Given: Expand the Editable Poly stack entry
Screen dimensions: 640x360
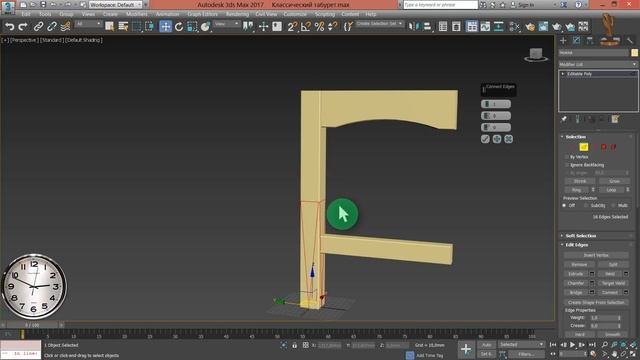Looking at the screenshot, I should tap(563, 74).
